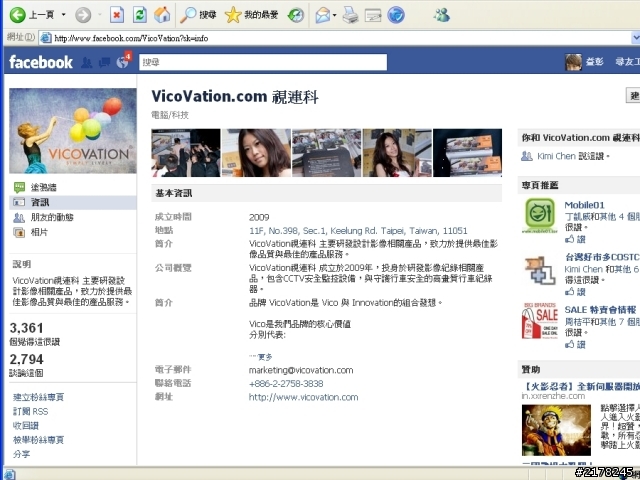Click the address bar URL field
The image size is (640, 480).
pyautogui.click(x=335, y=38)
